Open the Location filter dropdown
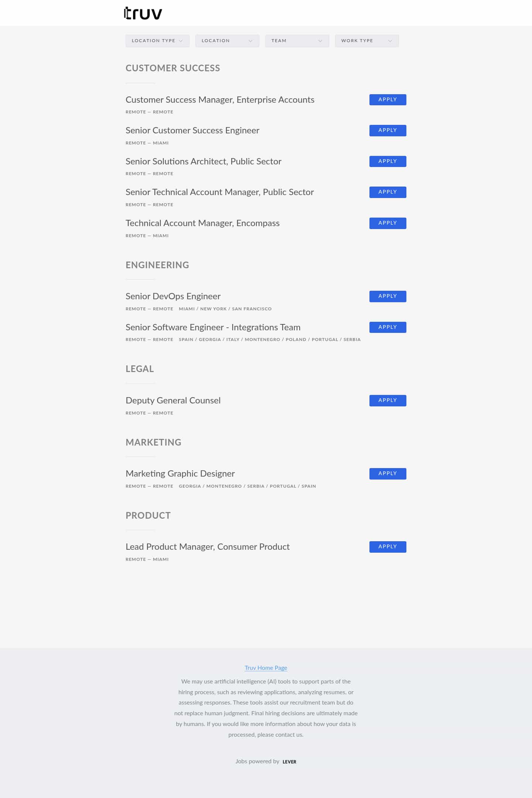 coord(227,41)
